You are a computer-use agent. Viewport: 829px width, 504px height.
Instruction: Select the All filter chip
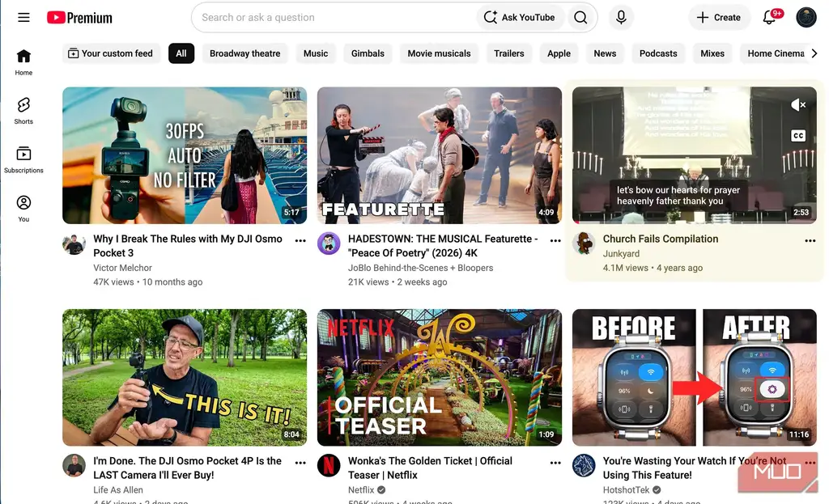pyautogui.click(x=181, y=53)
